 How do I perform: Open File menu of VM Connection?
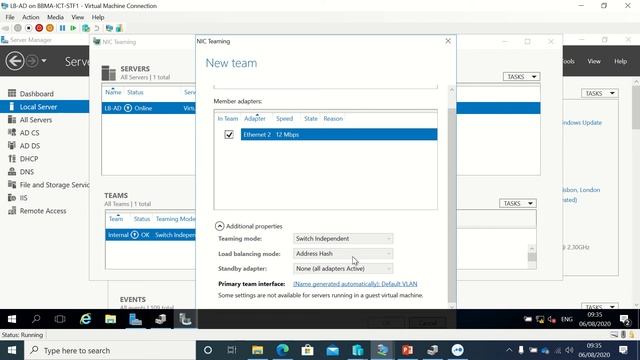(10, 17)
